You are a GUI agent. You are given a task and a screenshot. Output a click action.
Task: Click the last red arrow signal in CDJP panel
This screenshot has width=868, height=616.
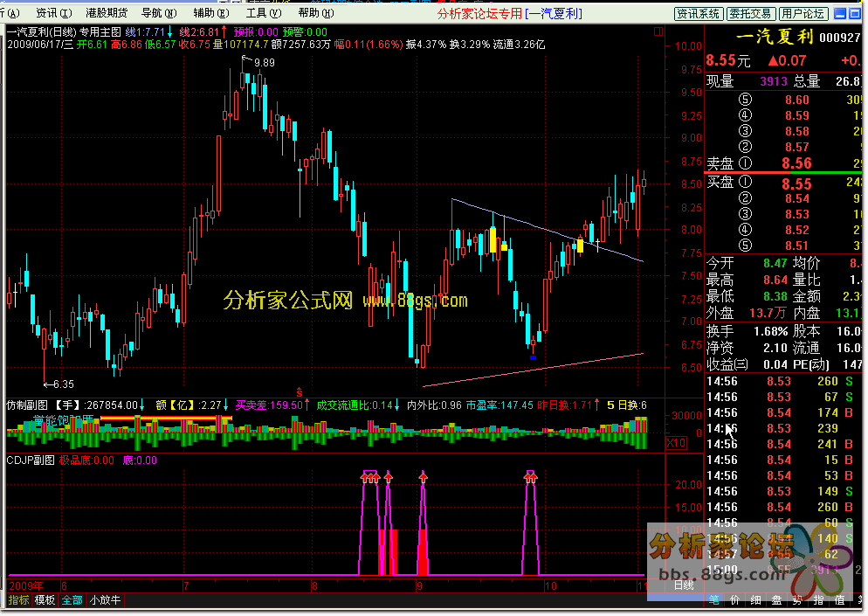tap(532, 476)
